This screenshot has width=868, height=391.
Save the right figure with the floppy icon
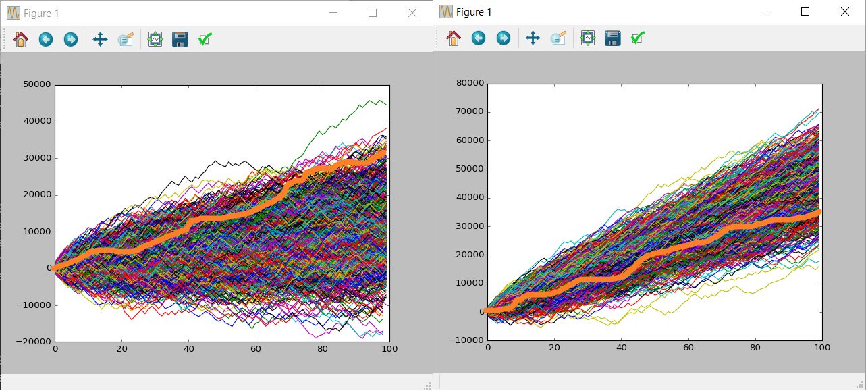(x=613, y=38)
